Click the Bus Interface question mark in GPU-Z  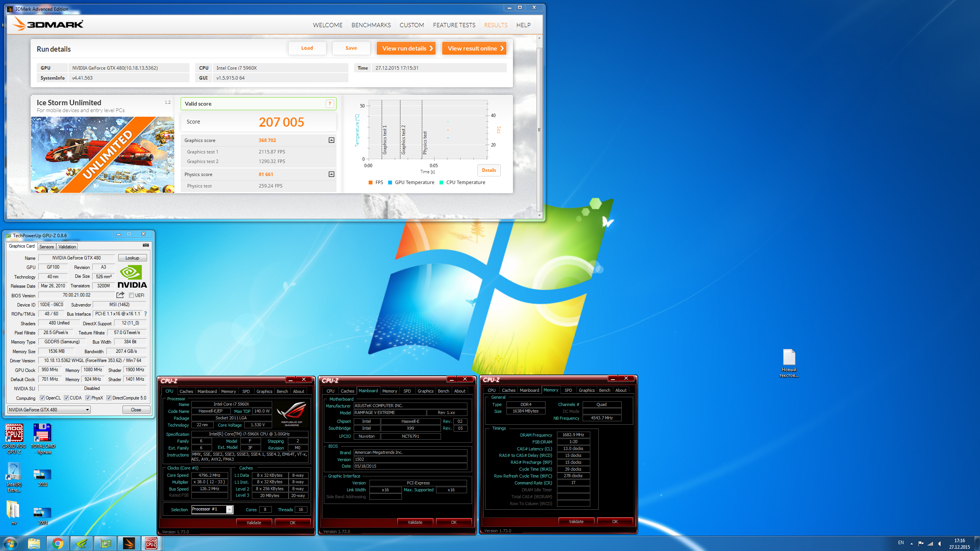tap(145, 314)
